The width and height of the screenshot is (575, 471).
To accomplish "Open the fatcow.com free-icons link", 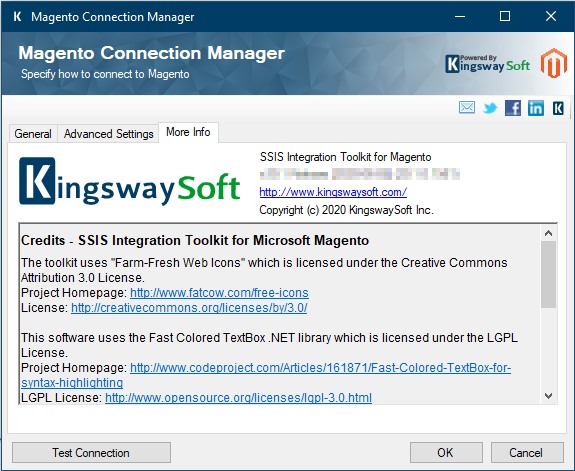I will tap(219, 293).
